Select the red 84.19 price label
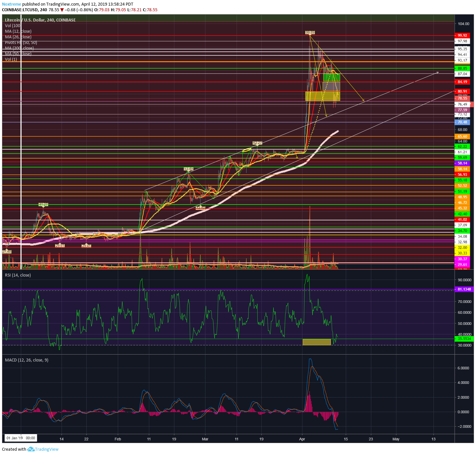 click(462, 82)
